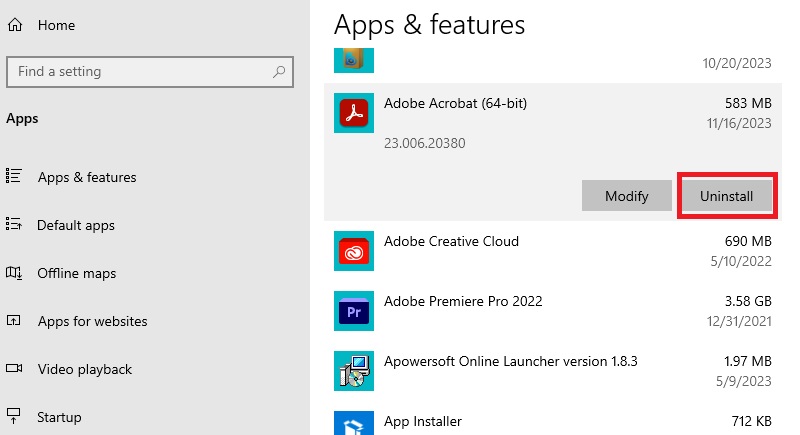This screenshot has width=800, height=435.
Task: Click the Apps & features page heading
Action: (429, 25)
